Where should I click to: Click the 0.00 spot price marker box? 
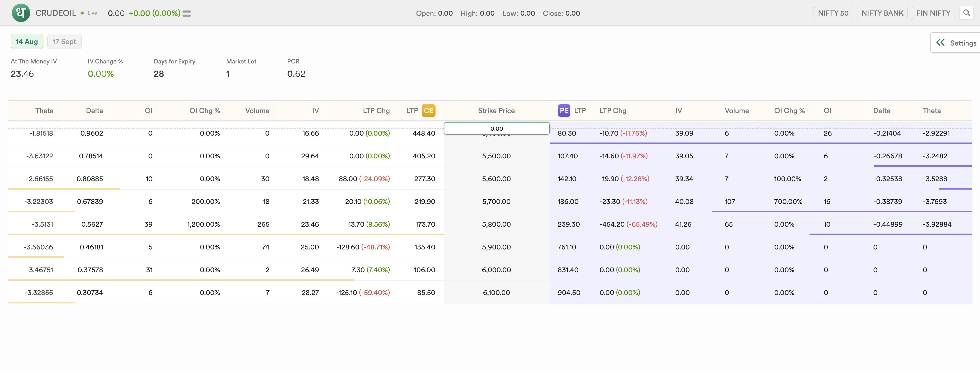pos(496,128)
